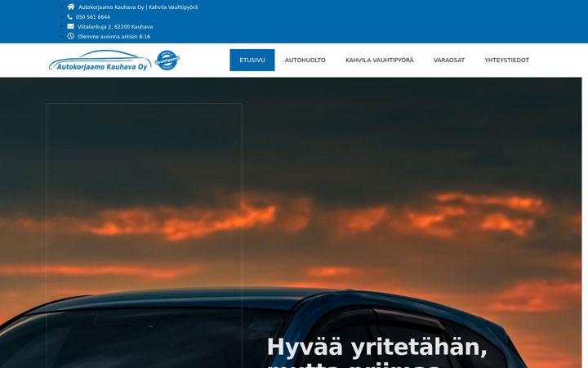Click the round Vauhtipyörä badge logo

tap(167, 60)
